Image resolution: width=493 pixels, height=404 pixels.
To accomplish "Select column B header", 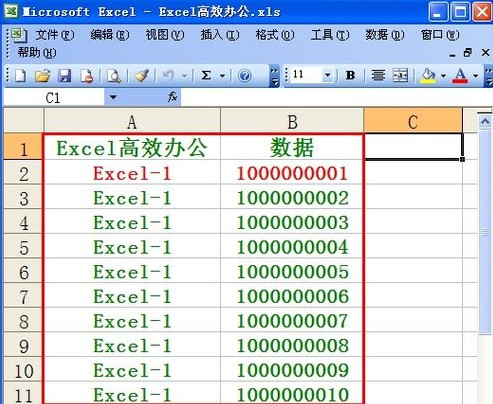I will (292, 121).
